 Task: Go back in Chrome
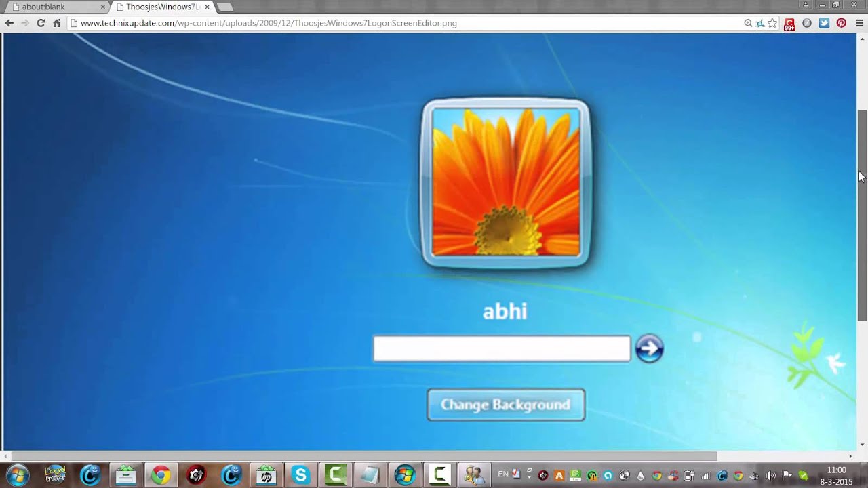point(9,23)
